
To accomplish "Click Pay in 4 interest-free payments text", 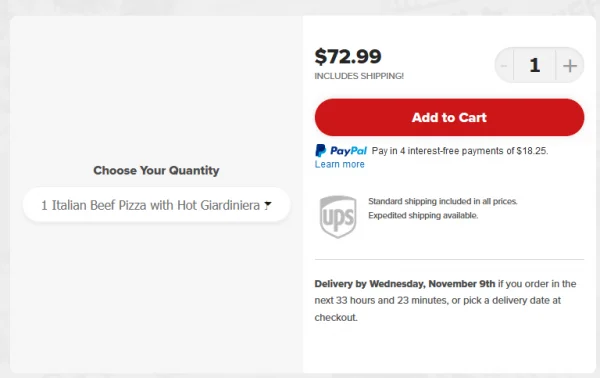I will pos(438,151).
